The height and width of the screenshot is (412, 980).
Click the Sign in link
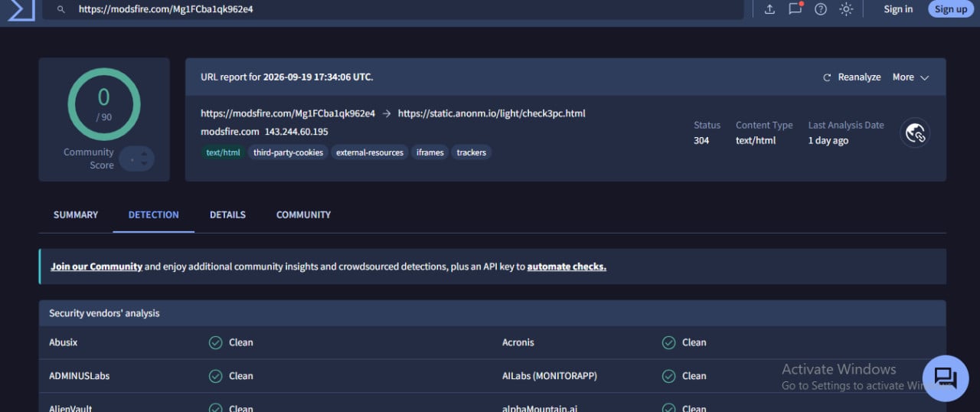point(898,9)
